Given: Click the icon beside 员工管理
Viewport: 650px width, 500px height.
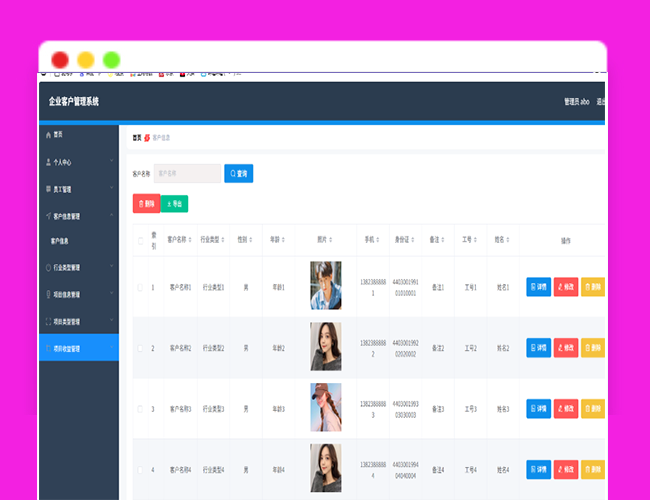Looking at the screenshot, I should coord(49,189).
